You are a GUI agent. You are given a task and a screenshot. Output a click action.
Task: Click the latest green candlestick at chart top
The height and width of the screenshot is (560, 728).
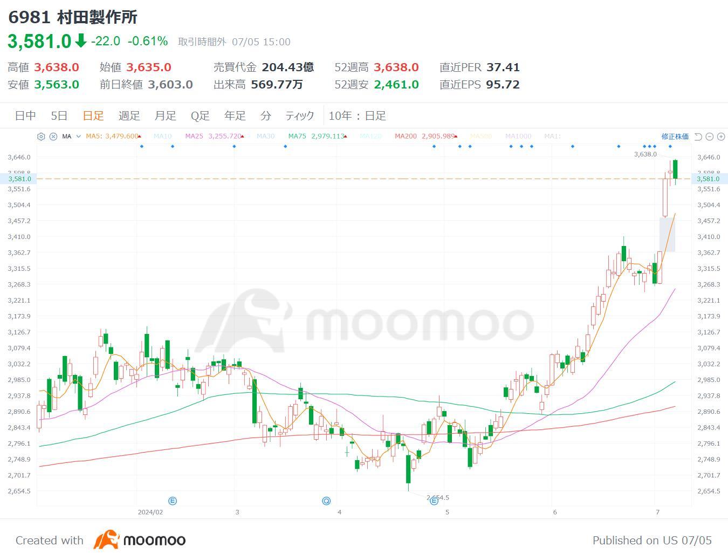pos(675,169)
